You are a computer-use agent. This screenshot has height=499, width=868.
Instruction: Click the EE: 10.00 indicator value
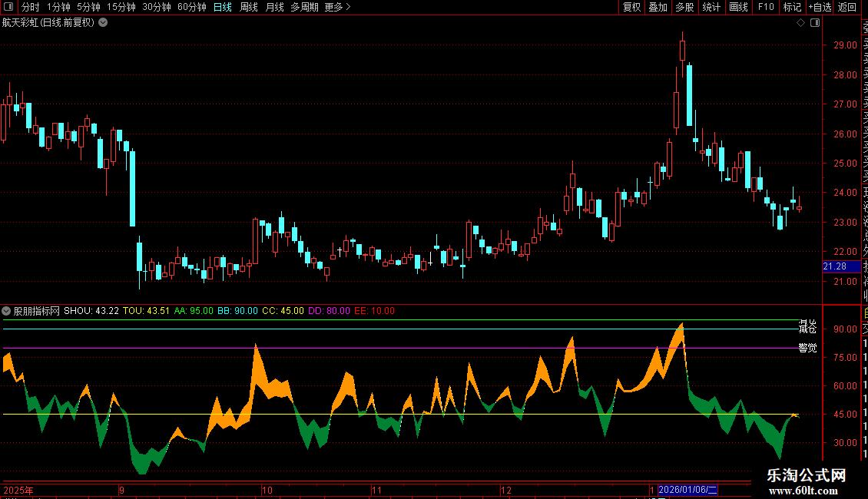tap(374, 311)
